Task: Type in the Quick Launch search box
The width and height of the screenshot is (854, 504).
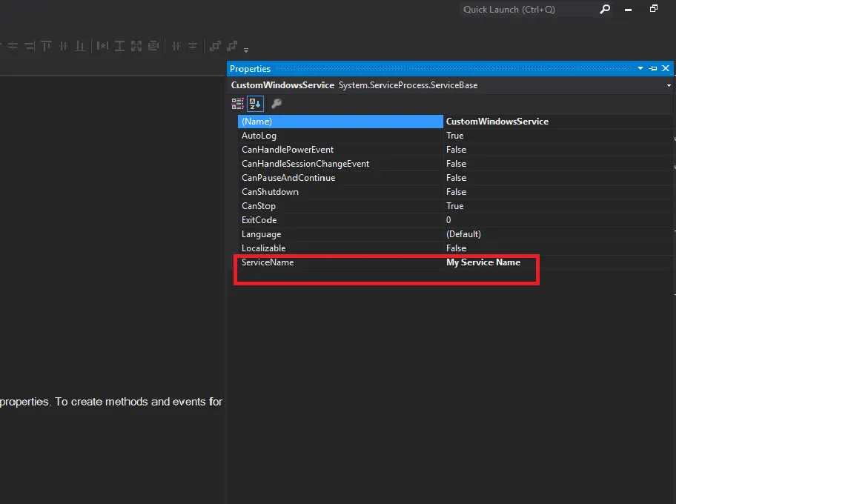Action: tap(526, 10)
